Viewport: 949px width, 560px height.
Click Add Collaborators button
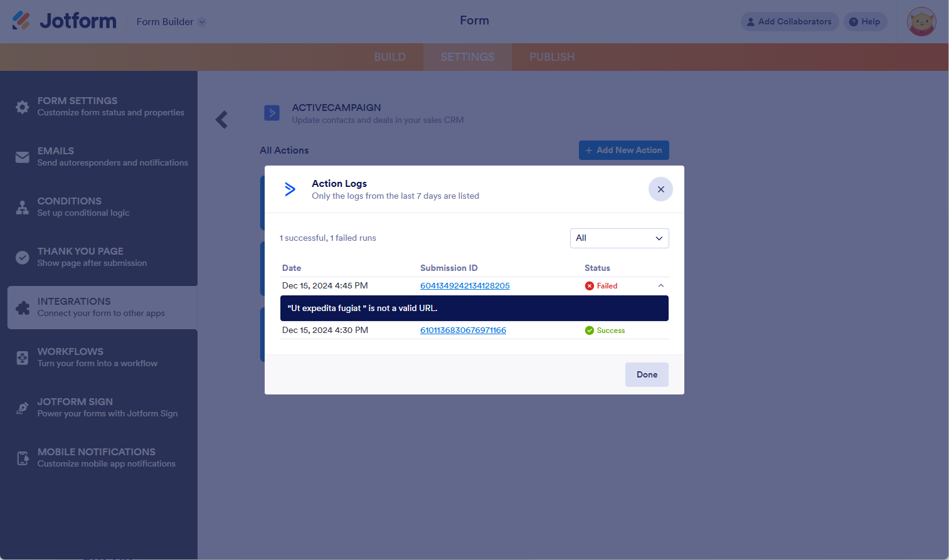pyautogui.click(x=790, y=22)
